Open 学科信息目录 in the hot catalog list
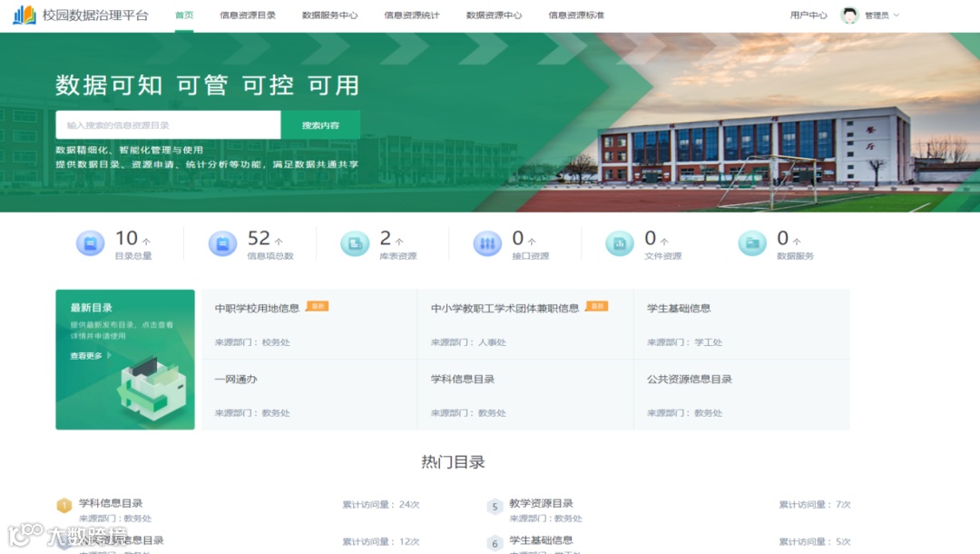Screen dimensions: 980x554 [111, 503]
